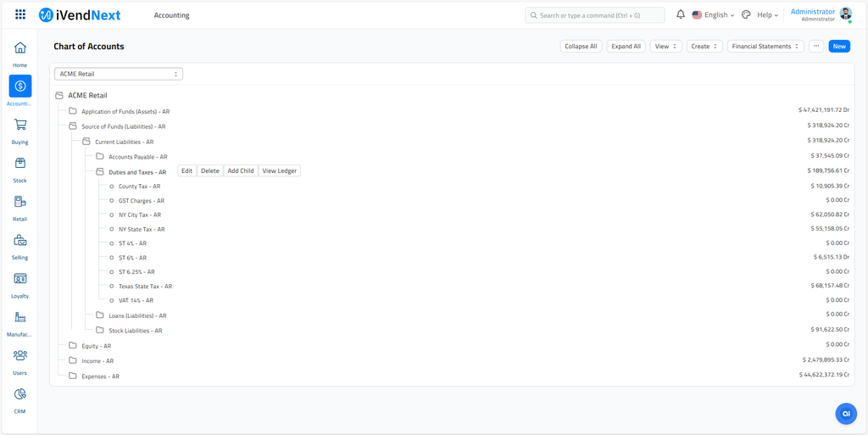The image size is (868, 435).
Task: Open the floating AI assistant button
Action: click(x=845, y=413)
